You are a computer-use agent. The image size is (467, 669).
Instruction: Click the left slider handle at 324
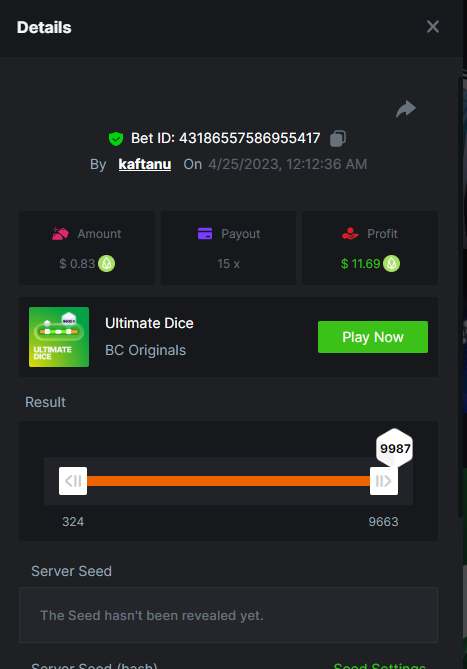point(73,481)
